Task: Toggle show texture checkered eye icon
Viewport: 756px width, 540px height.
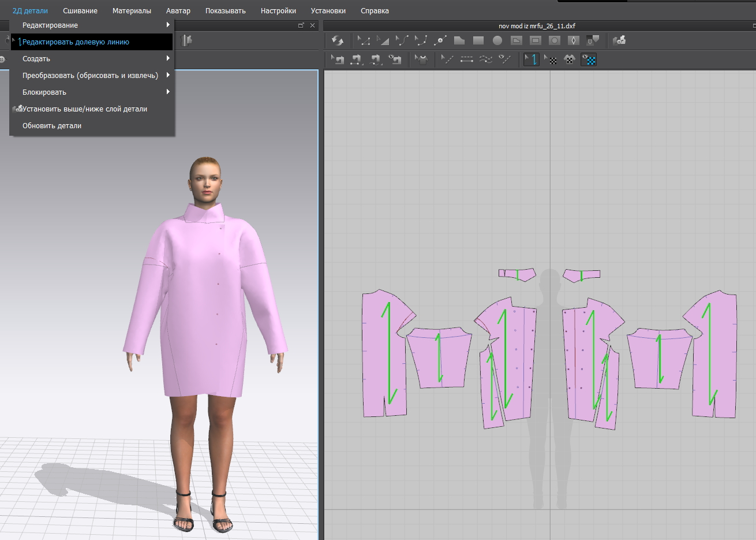Action: tap(589, 59)
